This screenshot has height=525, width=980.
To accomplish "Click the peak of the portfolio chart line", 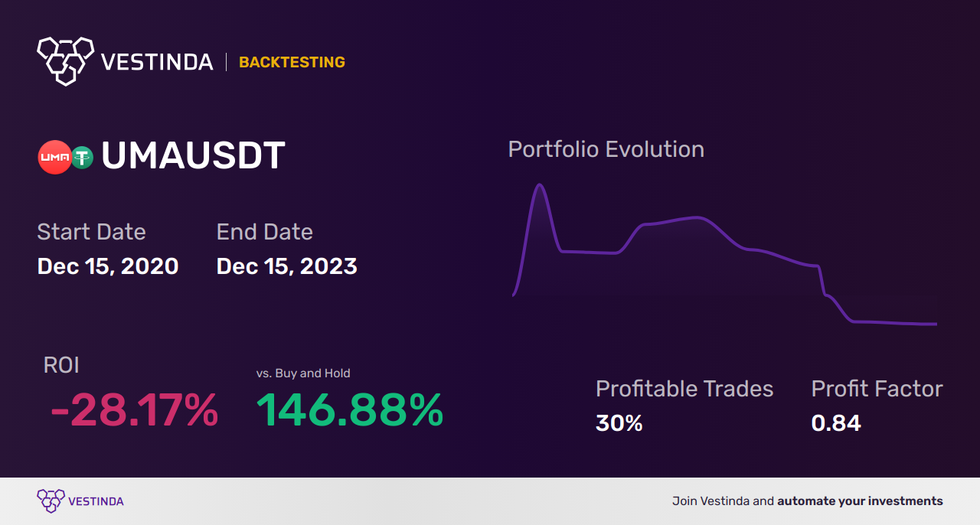I will (x=541, y=184).
